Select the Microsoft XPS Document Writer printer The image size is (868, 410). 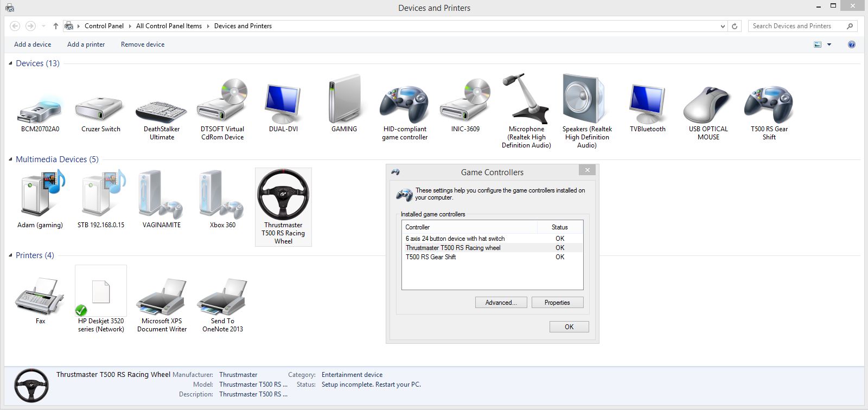pyautogui.click(x=162, y=296)
